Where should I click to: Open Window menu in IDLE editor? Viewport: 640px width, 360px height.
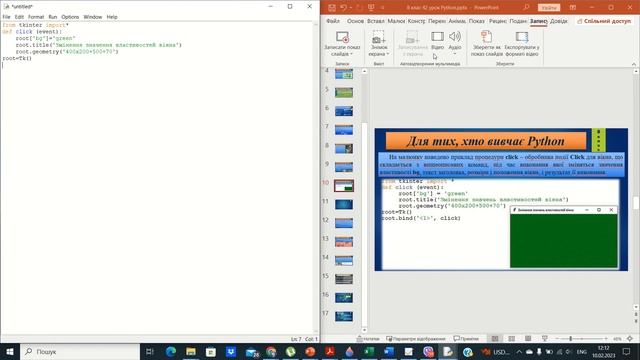93,17
